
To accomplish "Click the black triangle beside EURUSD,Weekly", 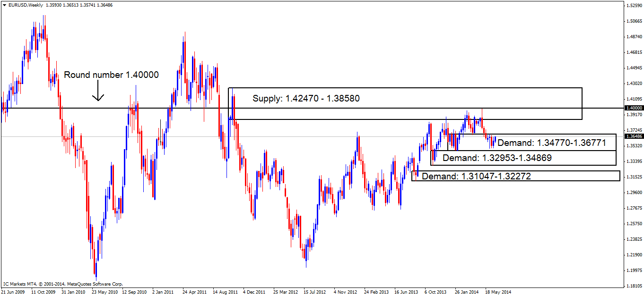I will point(4,4).
